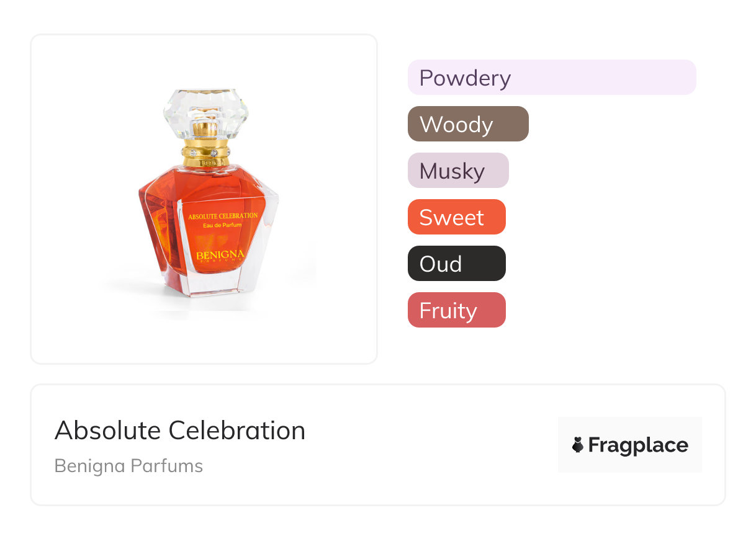
Task: Click the crystal cap of the perfume bottle
Action: pyautogui.click(x=205, y=112)
